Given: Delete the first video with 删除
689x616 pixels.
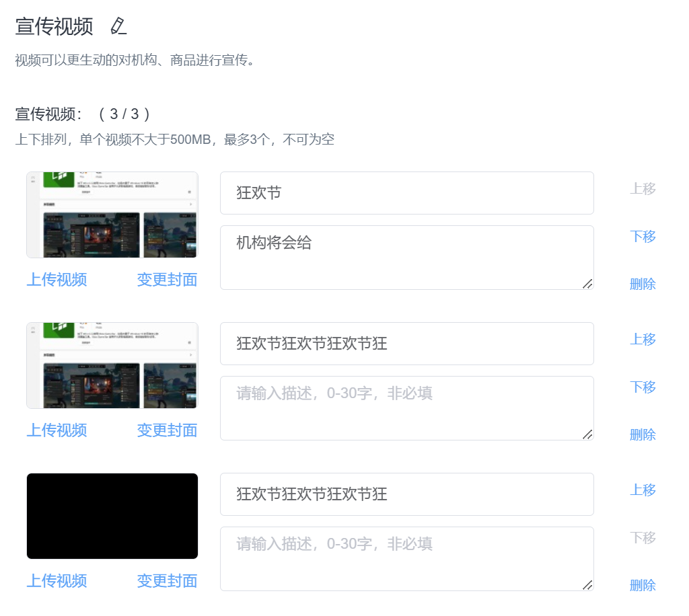Looking at the screenshot, I should pos(643,284).
